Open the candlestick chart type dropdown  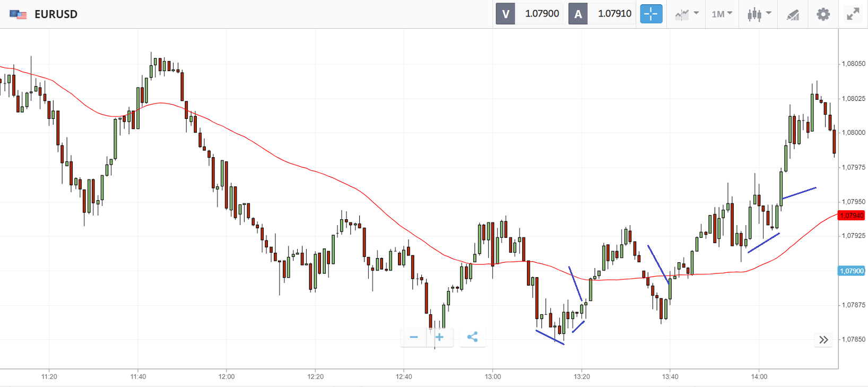759,14
